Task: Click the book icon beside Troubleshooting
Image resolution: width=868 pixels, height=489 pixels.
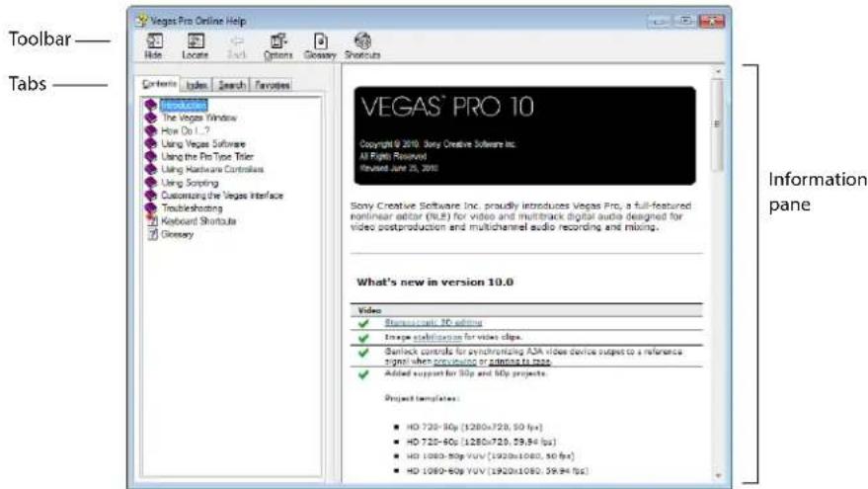Action: coord(150,208)
